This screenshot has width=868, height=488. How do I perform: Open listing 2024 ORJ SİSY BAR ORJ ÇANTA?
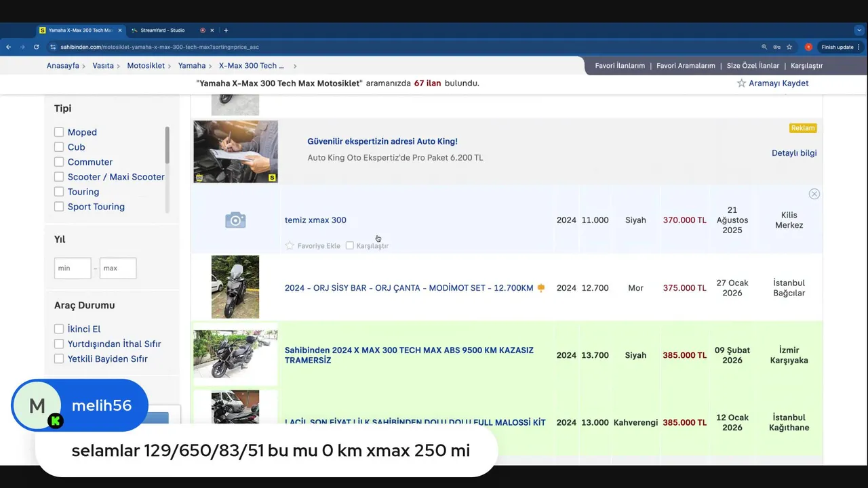tap(409, 288)
